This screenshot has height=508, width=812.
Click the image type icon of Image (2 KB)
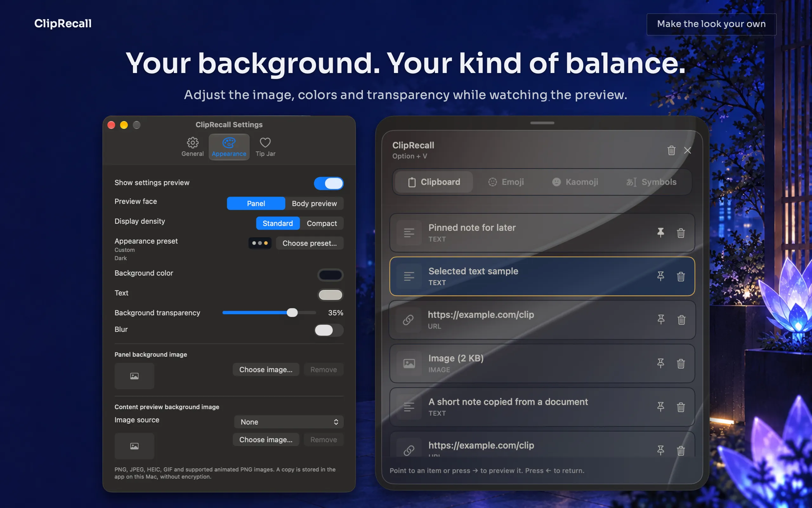[409, 364]
